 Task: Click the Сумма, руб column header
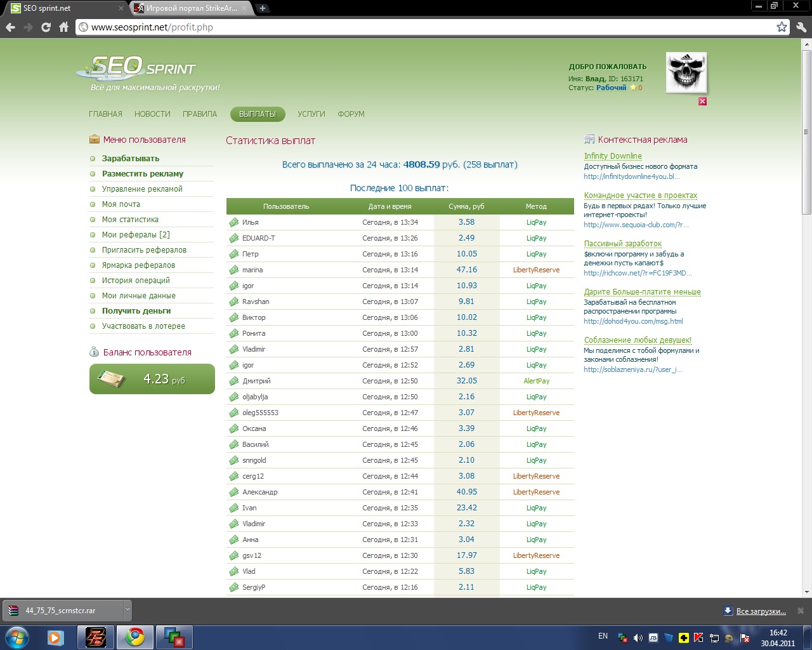click(x=466, y=206)
